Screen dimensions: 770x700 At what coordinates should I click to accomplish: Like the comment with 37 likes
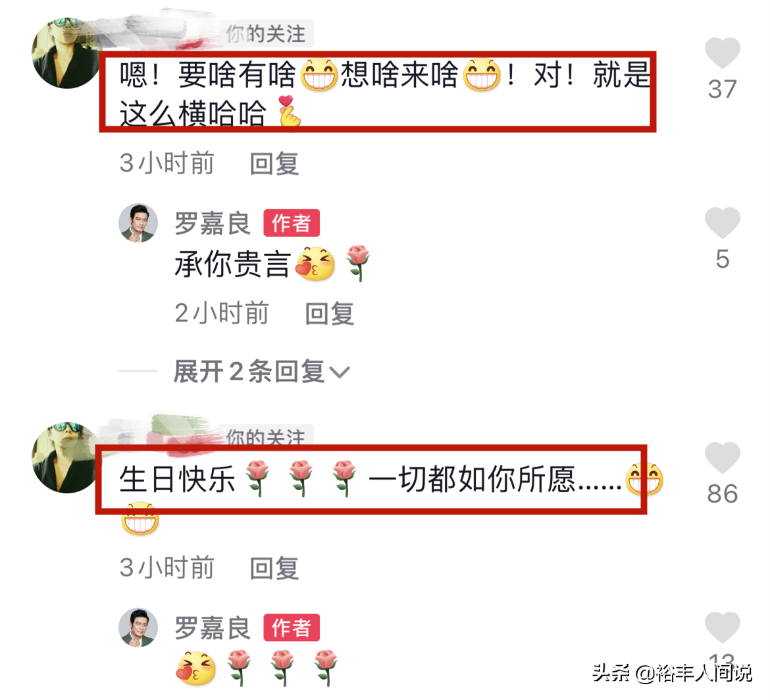pos(722,53)
